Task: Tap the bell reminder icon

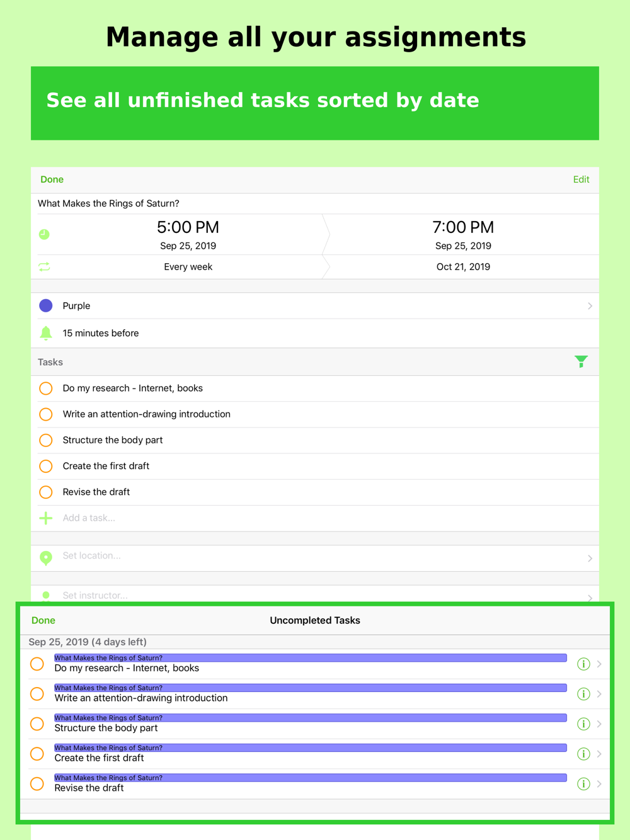Action: 46,333
